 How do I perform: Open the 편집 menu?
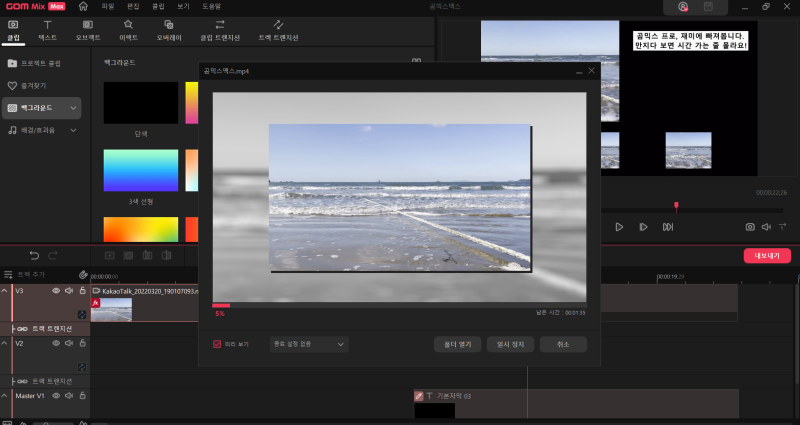pos(133,6)
